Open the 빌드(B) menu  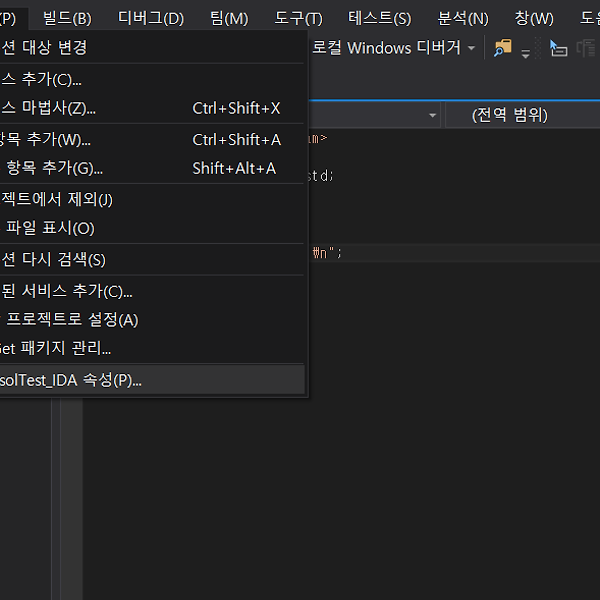coord(67,18)
